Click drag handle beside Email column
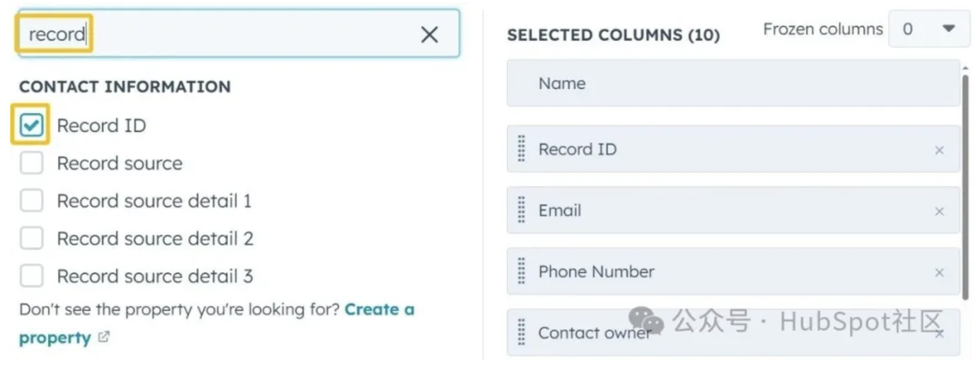Viewport: 980px width, 372px height. tap(521, 210)
